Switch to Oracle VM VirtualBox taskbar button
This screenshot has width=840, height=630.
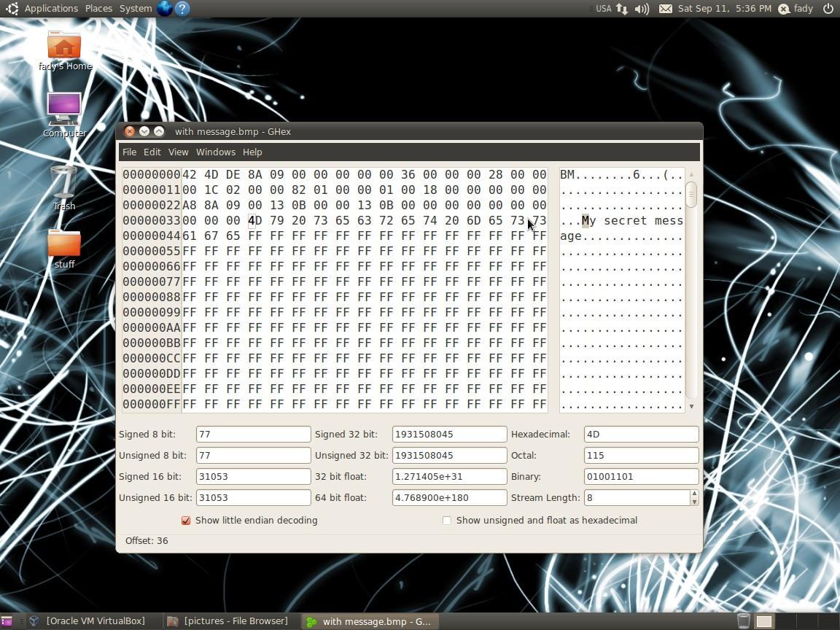87,621
